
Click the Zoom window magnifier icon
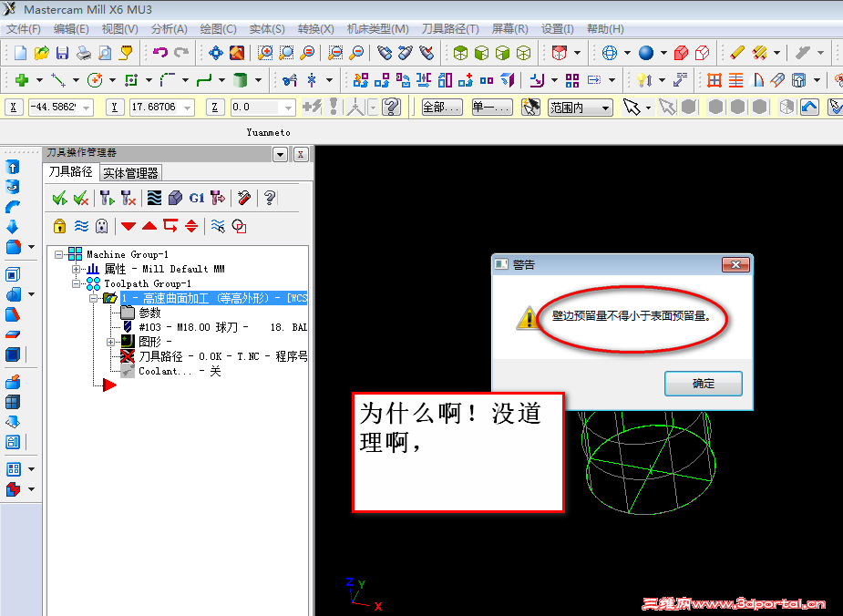point(265,53)
